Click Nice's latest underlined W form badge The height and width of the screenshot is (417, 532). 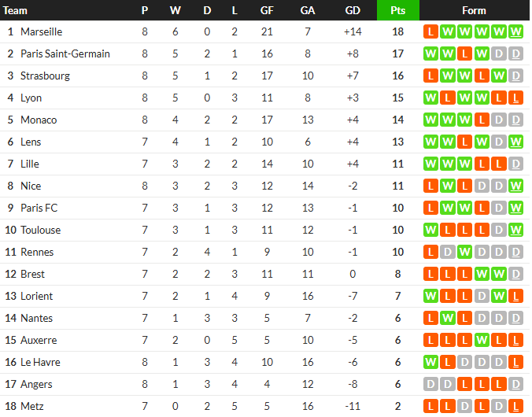pos(515,186)
